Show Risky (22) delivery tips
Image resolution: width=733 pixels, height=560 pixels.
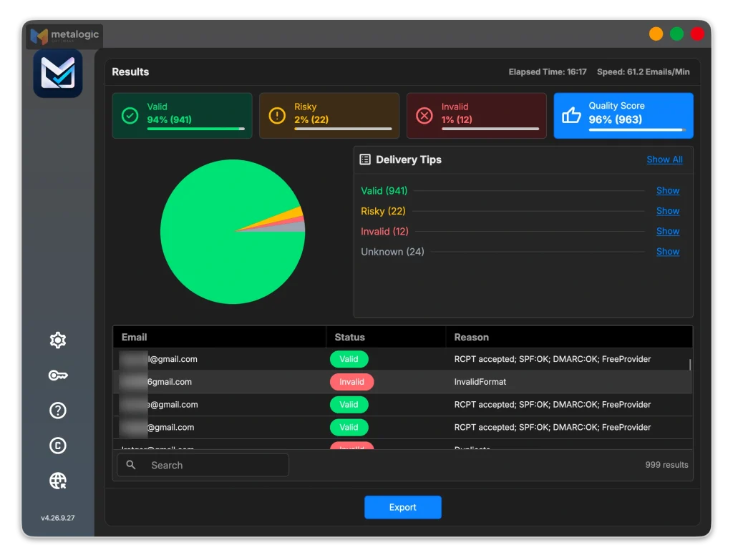coord(668,211)
